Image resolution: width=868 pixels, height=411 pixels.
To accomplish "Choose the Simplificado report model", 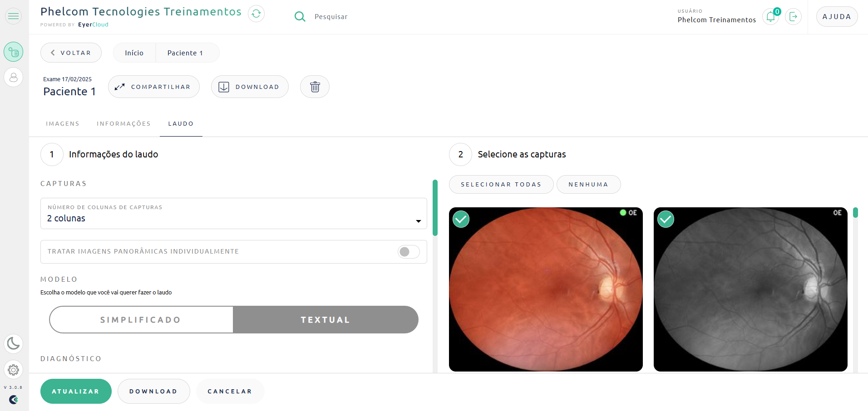I will coord(141,320).
